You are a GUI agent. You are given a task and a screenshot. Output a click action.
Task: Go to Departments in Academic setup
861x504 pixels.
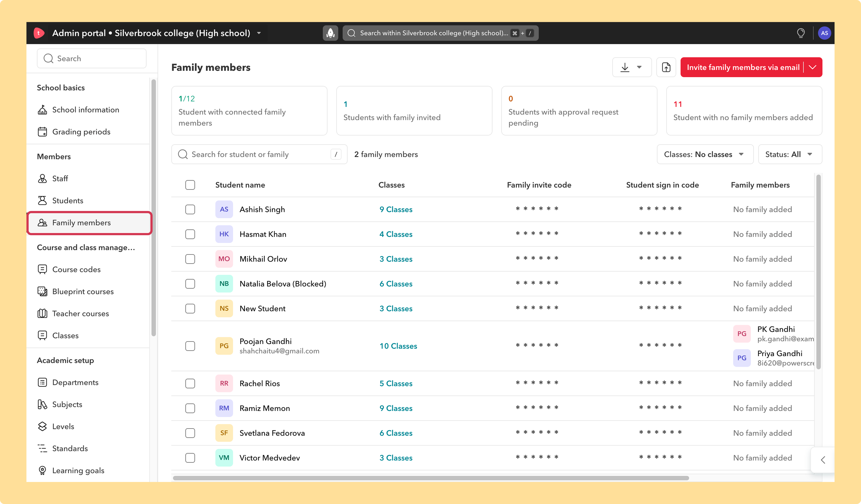75,382
